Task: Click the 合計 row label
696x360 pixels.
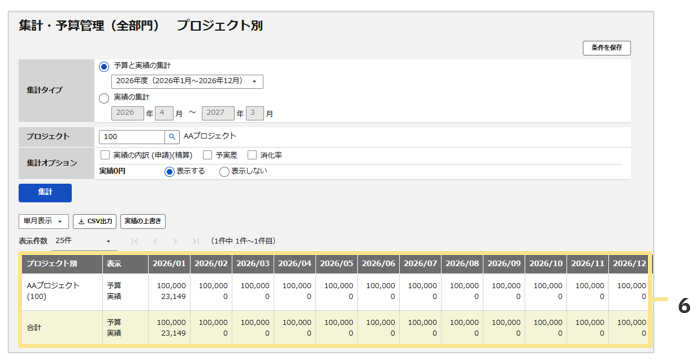Action: coord(34,328)
